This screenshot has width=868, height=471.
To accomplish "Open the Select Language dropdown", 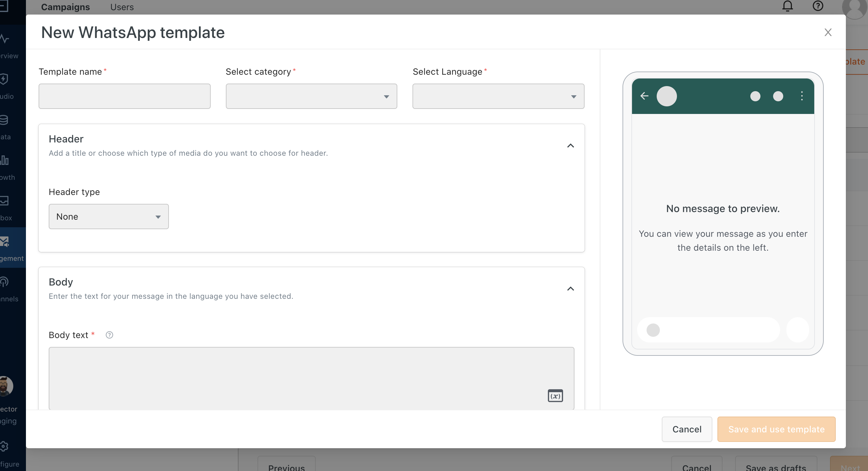I will [498, 96].
